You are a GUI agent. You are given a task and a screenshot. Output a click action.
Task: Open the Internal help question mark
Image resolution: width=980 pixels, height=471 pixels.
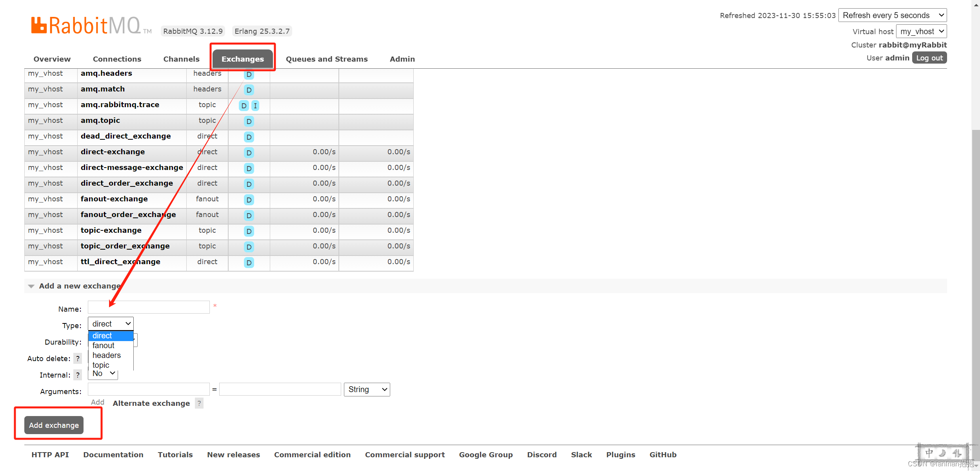tap(78, 375)
